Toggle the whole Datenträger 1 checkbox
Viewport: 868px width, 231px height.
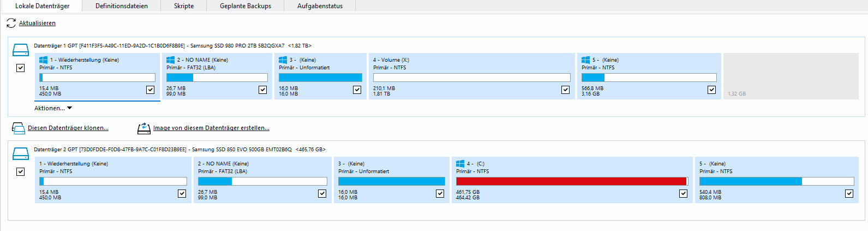pos(21,68)
